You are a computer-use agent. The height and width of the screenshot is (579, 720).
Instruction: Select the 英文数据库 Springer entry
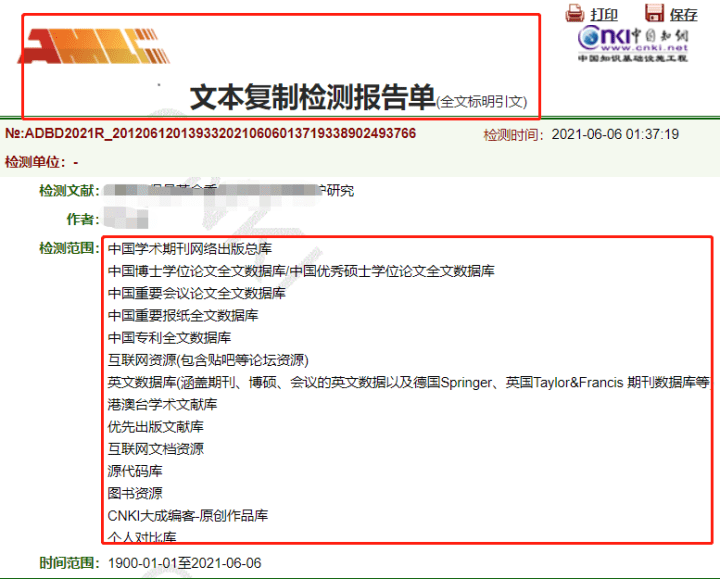(x=409, y=382)
